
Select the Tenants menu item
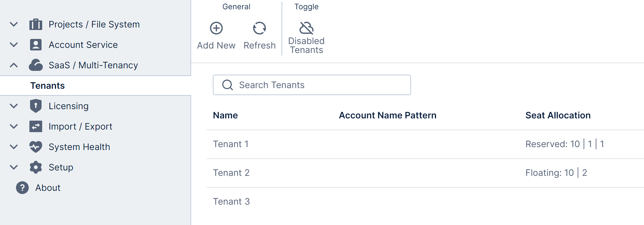(x=48, y=86)
